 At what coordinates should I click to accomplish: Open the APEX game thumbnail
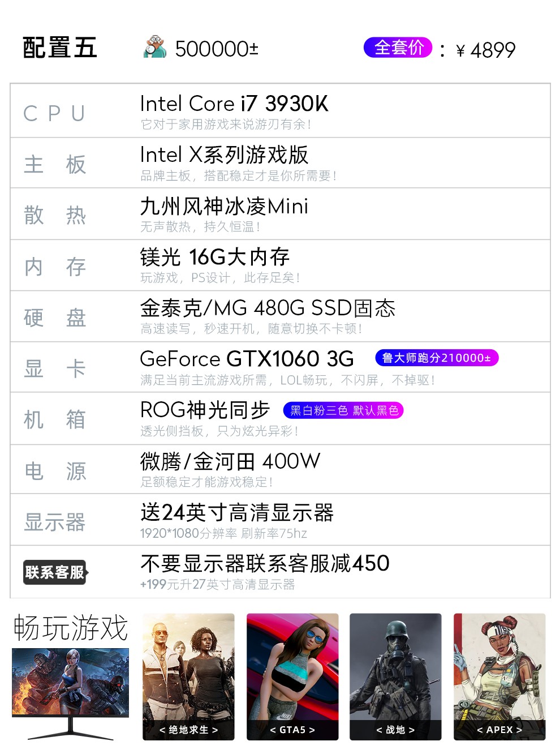pyautogui.click(x=499, y=676)
